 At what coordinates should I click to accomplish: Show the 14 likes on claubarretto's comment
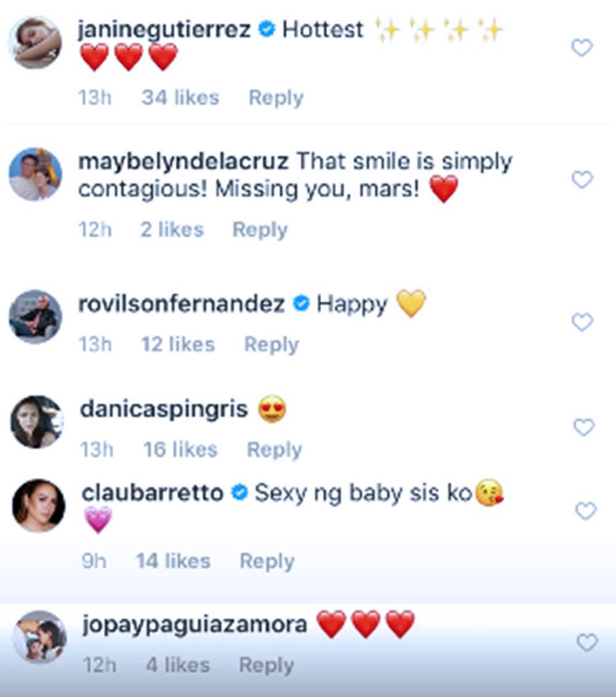click(173, 561)
